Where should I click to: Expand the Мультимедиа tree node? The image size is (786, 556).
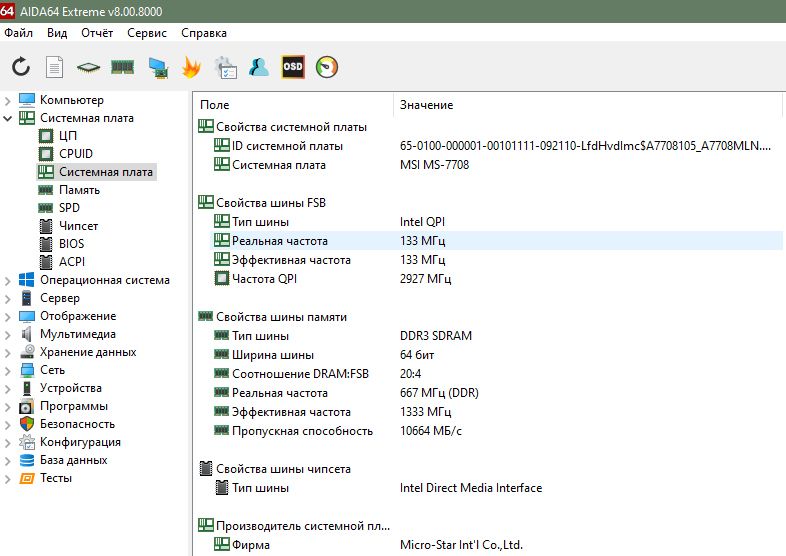coord(8,335)
